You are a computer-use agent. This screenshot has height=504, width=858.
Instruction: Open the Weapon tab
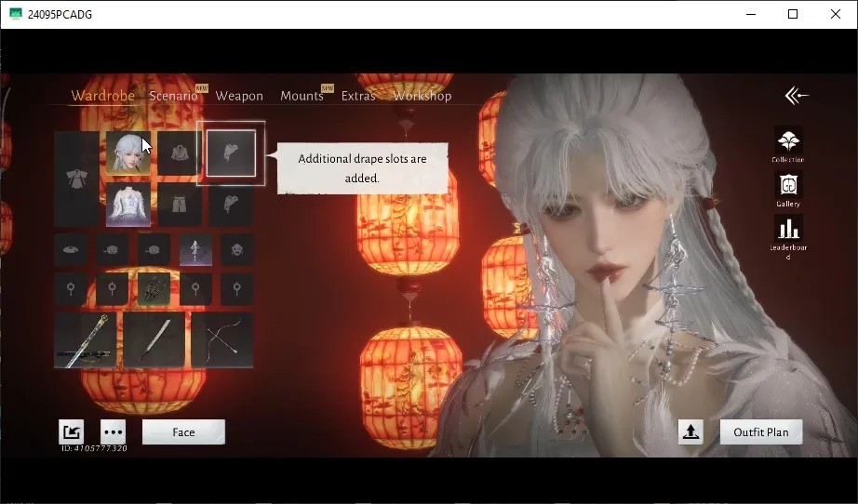point(239,96)
